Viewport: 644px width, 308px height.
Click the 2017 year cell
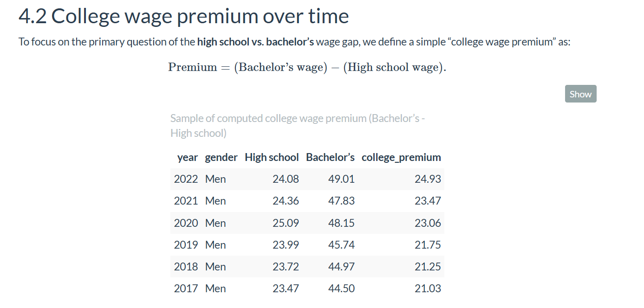186,289
